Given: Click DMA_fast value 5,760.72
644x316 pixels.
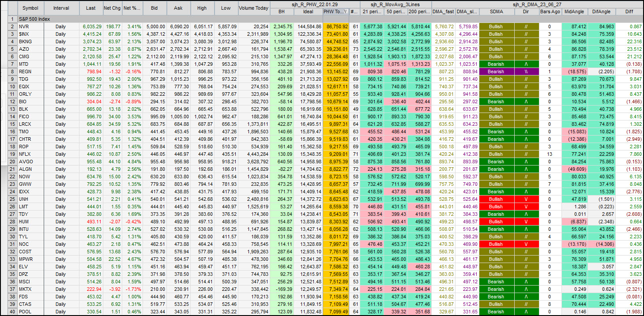Looking at the screenshot, I should 444,26.
